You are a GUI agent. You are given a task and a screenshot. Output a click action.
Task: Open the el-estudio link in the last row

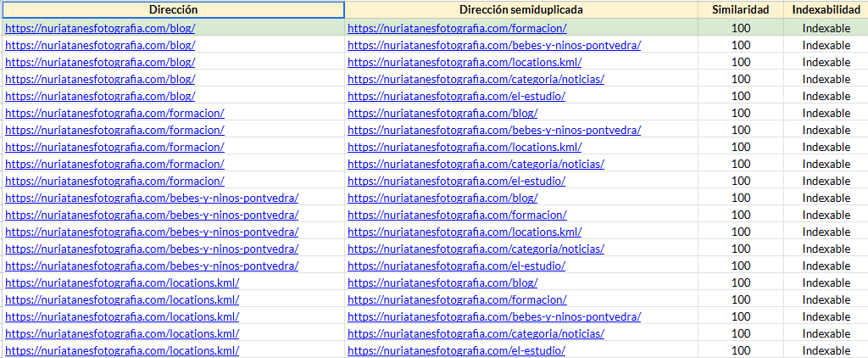coord(456,350)
